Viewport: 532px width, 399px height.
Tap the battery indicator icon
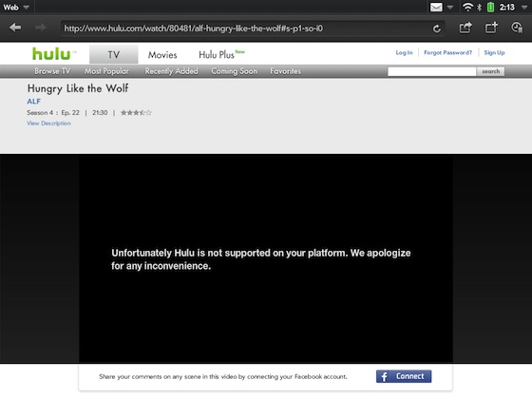[x=490, y=8]
